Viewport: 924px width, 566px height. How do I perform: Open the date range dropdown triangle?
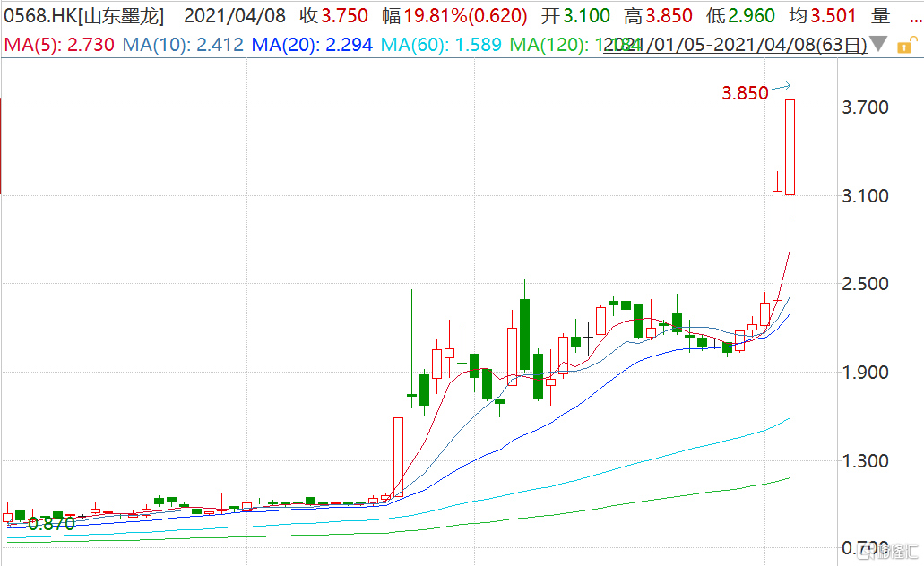(x=879, y=44)
